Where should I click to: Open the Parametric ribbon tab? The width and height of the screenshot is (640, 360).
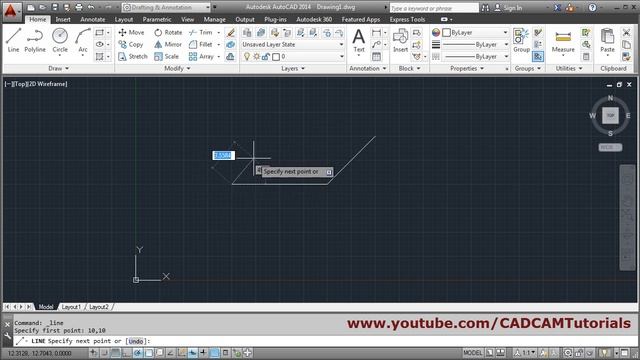(x=157, y=19)
